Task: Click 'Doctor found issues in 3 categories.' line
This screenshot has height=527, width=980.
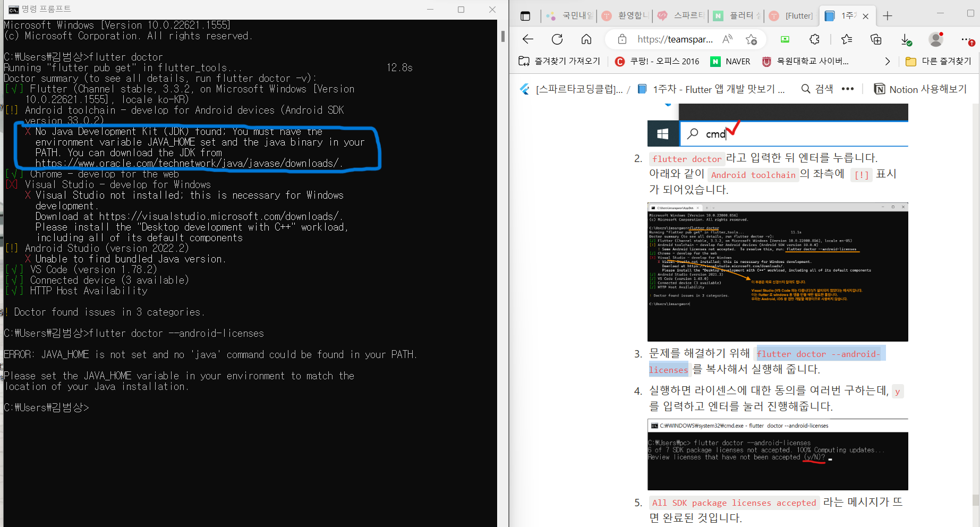Action: pyautogui.click(x=109, y=312)
